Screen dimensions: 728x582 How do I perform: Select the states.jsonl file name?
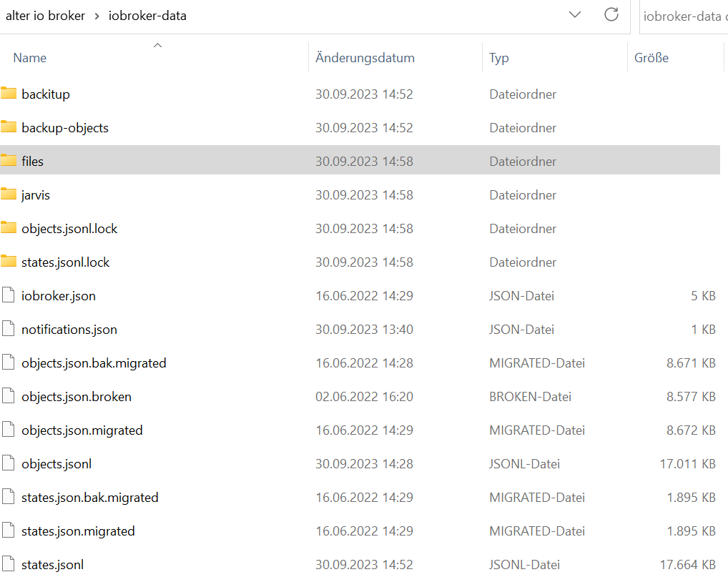(x=52, y=565)
